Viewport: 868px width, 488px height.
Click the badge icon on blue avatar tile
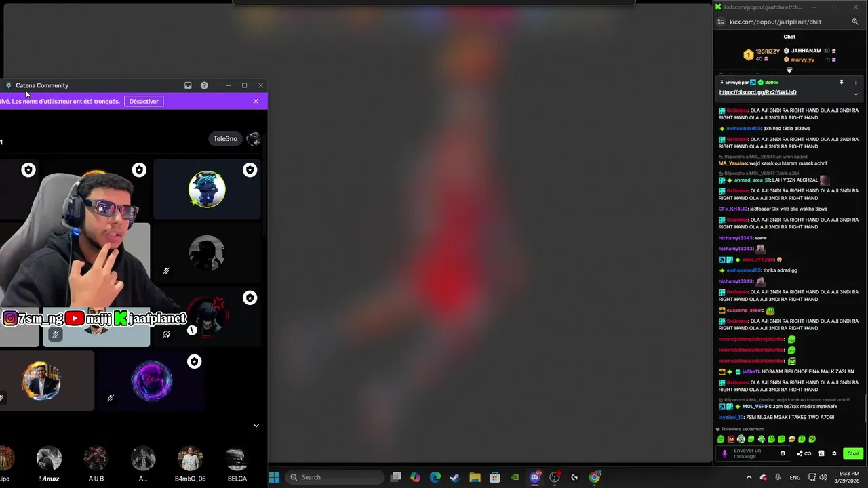250,170
